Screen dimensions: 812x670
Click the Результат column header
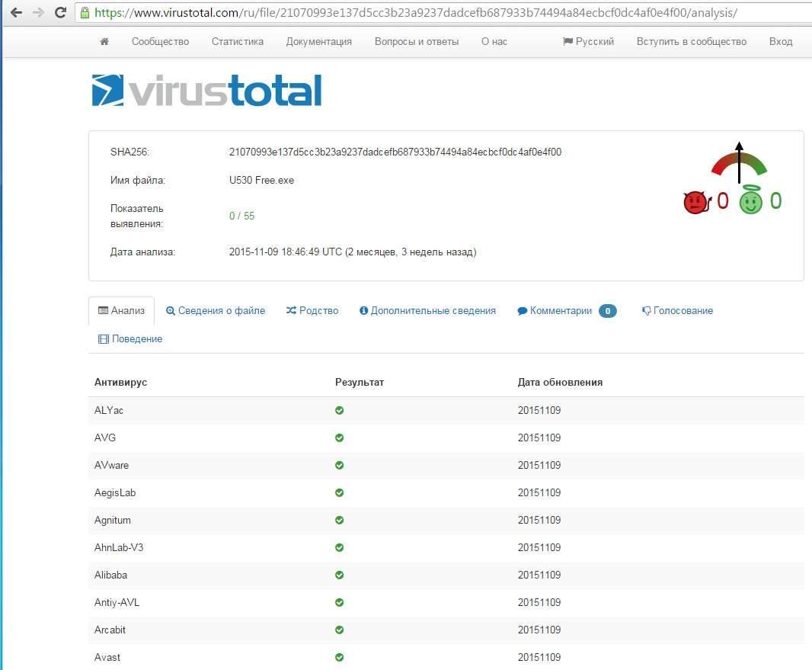coord(360,383)
